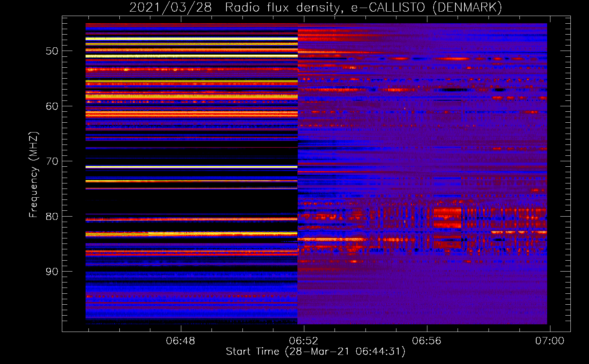Click the "Frequency (MHZ)" axis label
The image size is (589, 364).
(x=33, y=174)
